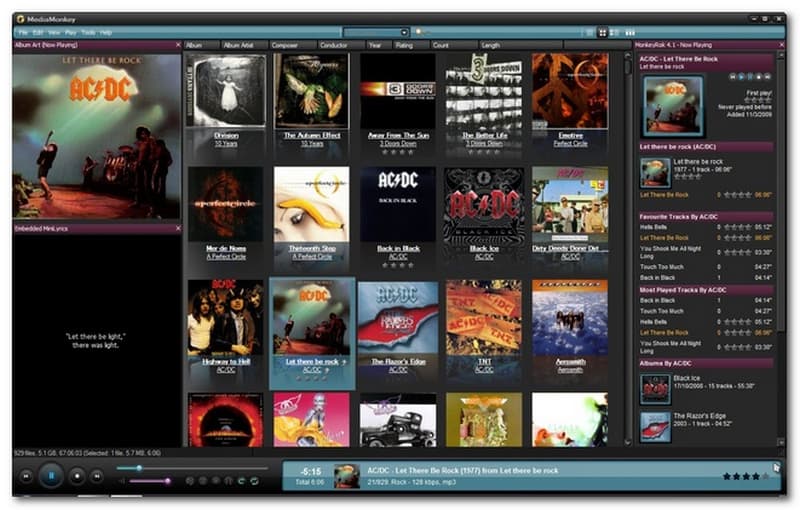Sort by the Album Artist column header
800x510 pixels.
(244, 45)
